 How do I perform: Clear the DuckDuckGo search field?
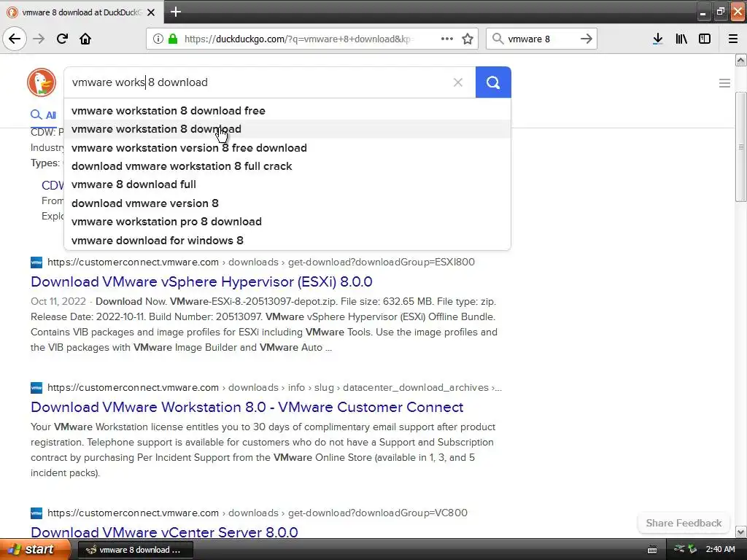pos(458,82)
